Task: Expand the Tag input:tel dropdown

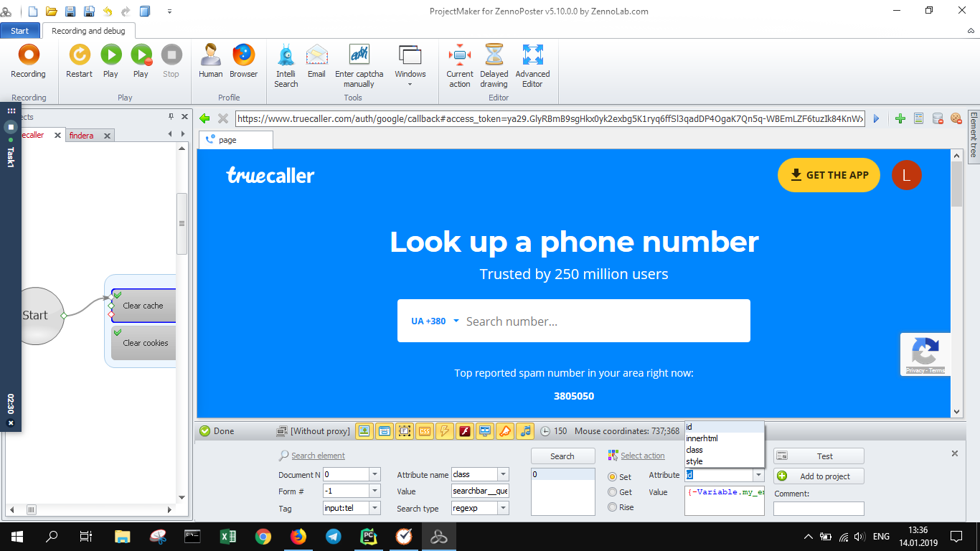Action: click(374, 508)
